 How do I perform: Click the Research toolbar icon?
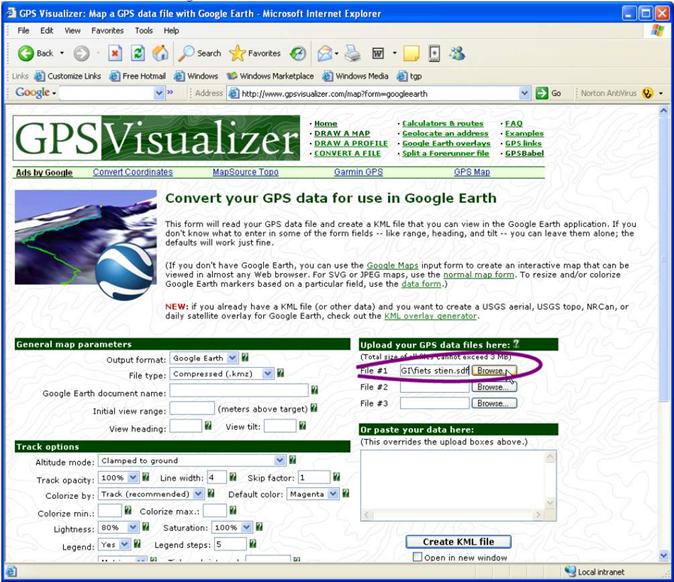coord(434,53)
